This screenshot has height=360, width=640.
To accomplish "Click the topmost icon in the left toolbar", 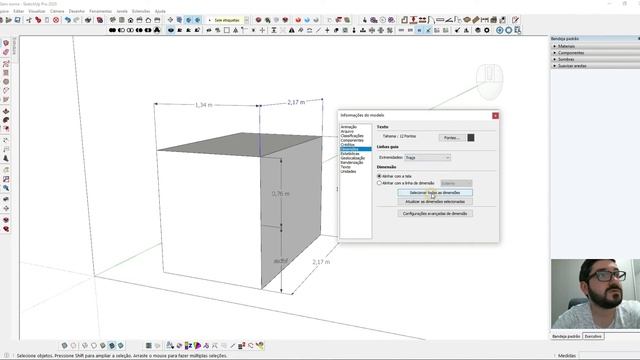I will click(6, 43).
